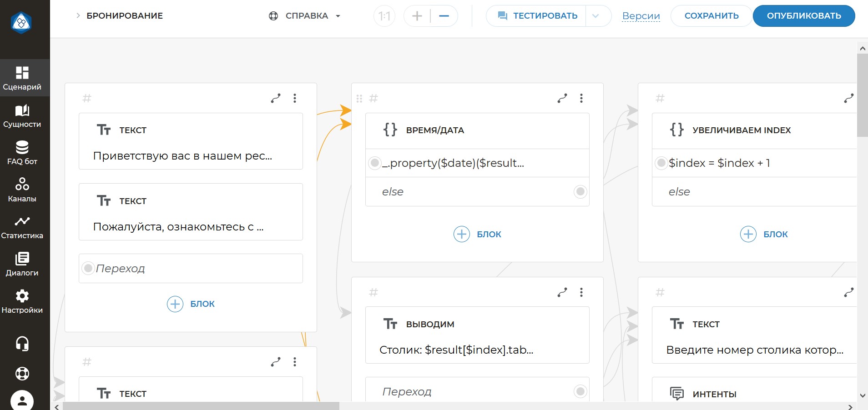Click the headphones support icon

tap(22, 344)
